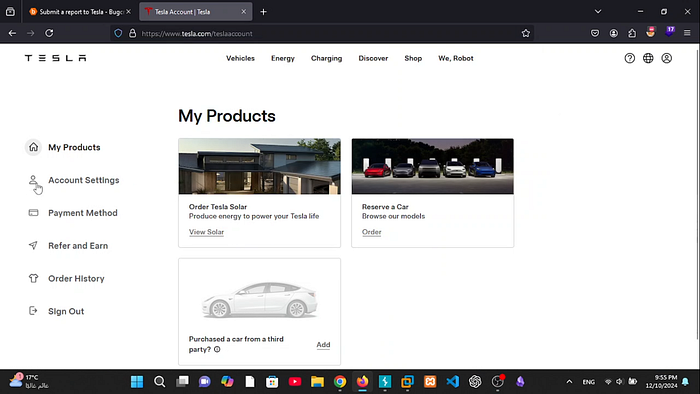
Task: Click the card icon beside Payment Method
Action: click(33, 213)
